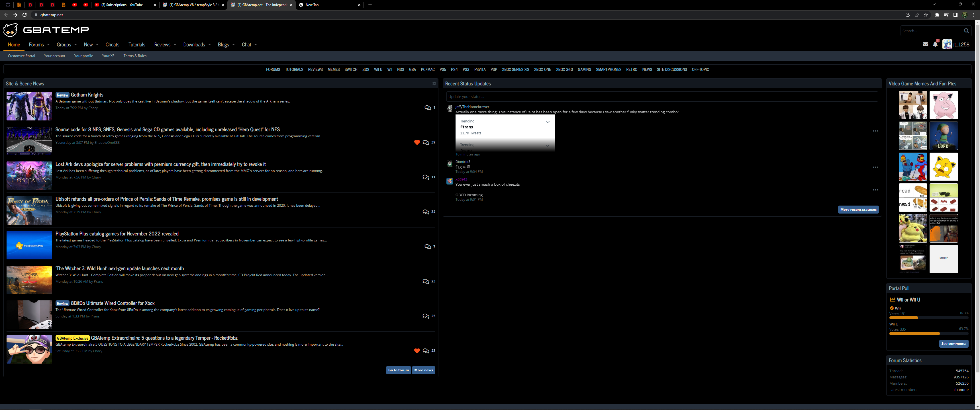Open comments for 8BitDo controller review

(x=426, y=316)
